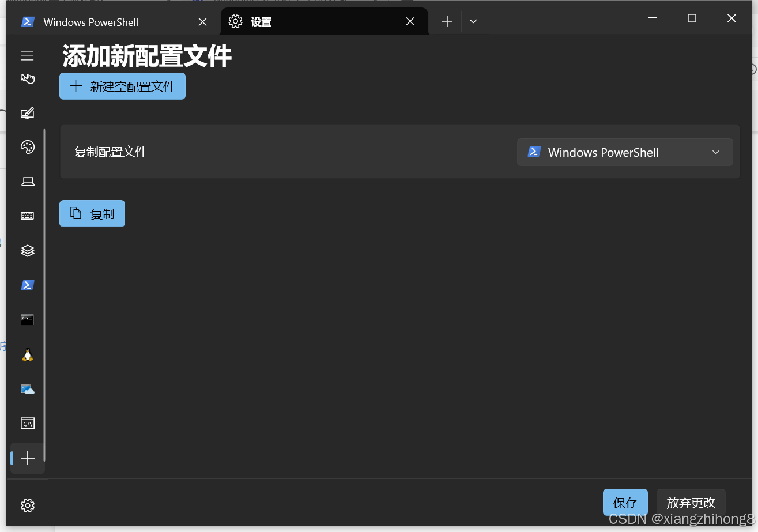Open the hamburger navigation menu
The width and height of the screenshot is (758, 532).
(27, 56)
